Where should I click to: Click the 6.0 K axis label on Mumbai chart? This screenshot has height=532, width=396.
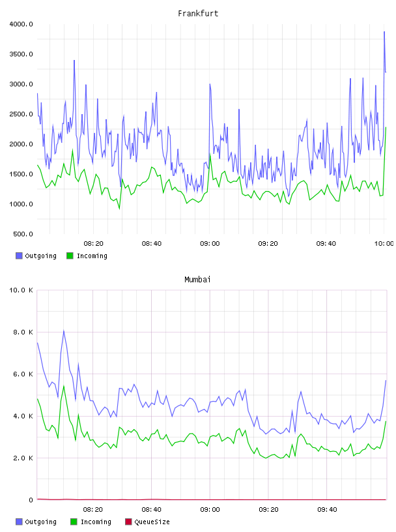[23, 374]
